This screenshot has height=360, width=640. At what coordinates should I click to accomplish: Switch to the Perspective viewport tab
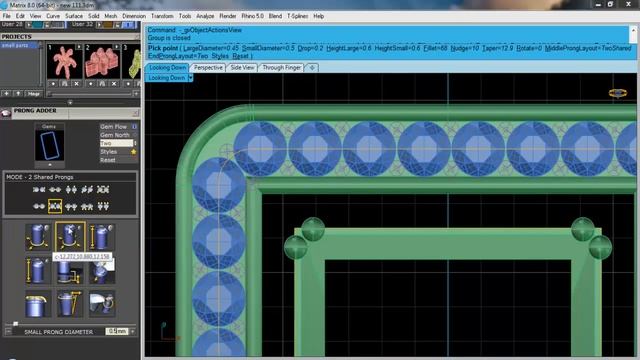pos(208,67)
